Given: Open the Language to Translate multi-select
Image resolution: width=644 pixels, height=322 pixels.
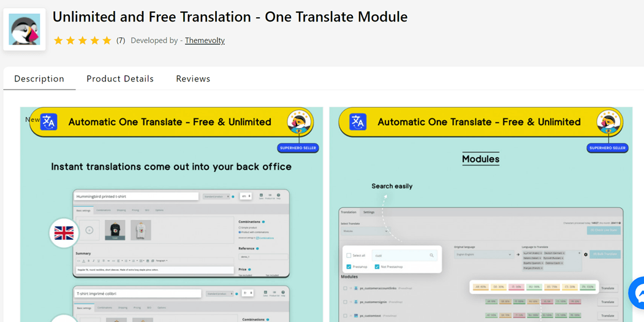Looking at the screenshot, I should [x=551, y=261].
